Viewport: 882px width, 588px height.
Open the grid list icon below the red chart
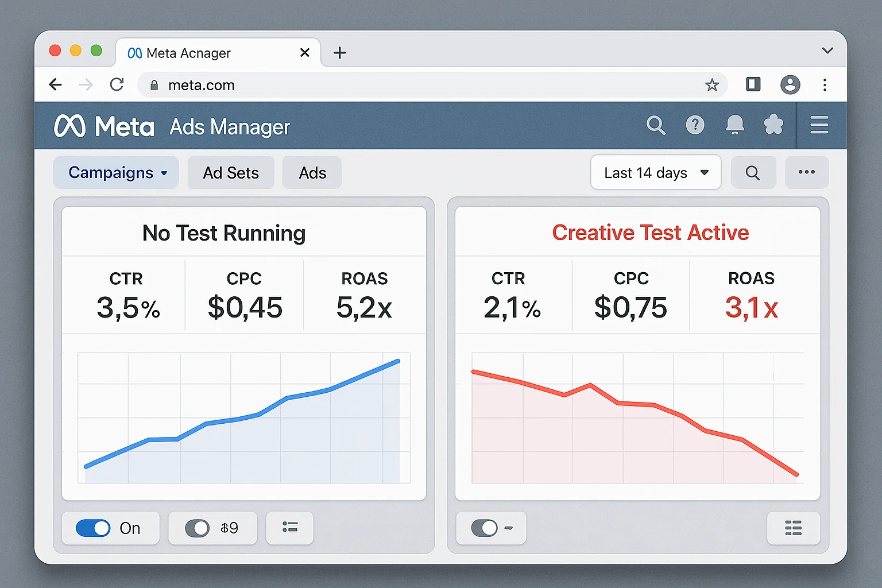(x=794, y=528)
